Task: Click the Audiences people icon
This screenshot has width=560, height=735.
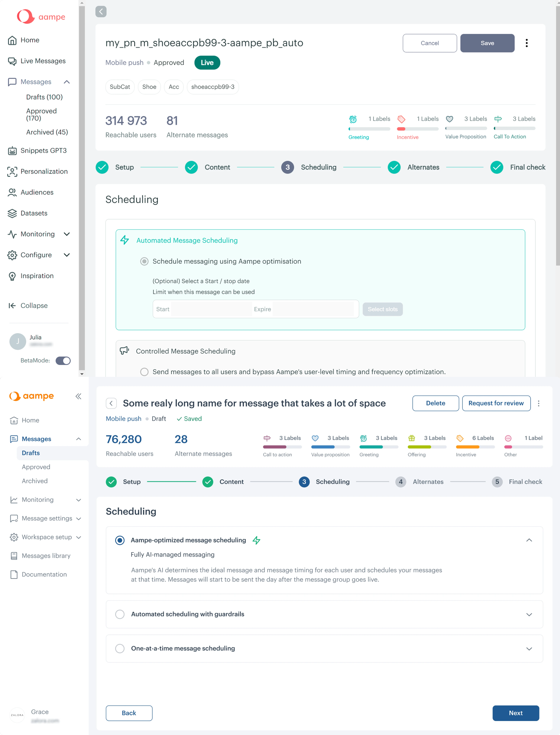Action: 12,192
